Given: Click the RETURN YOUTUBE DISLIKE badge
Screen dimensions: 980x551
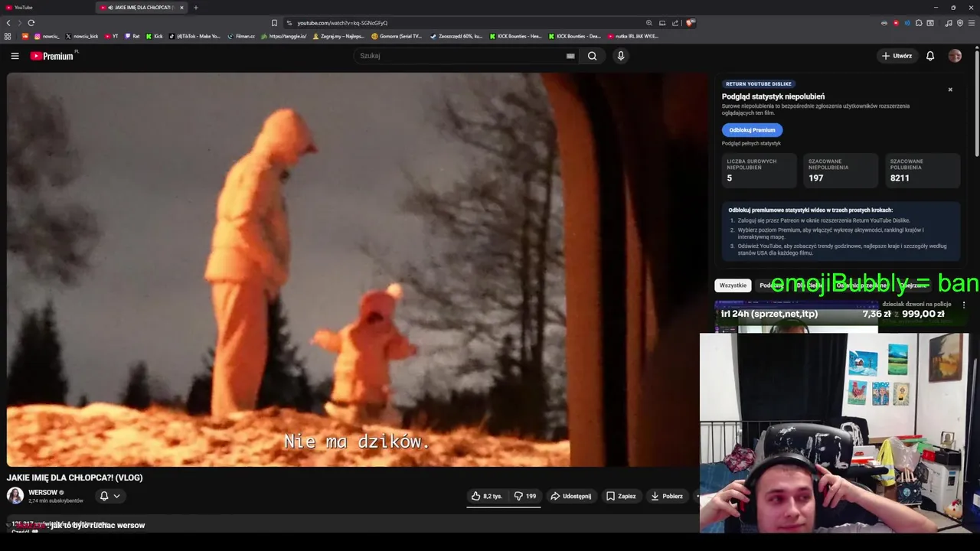Looking at the screenshot, I should pos(759,84).
